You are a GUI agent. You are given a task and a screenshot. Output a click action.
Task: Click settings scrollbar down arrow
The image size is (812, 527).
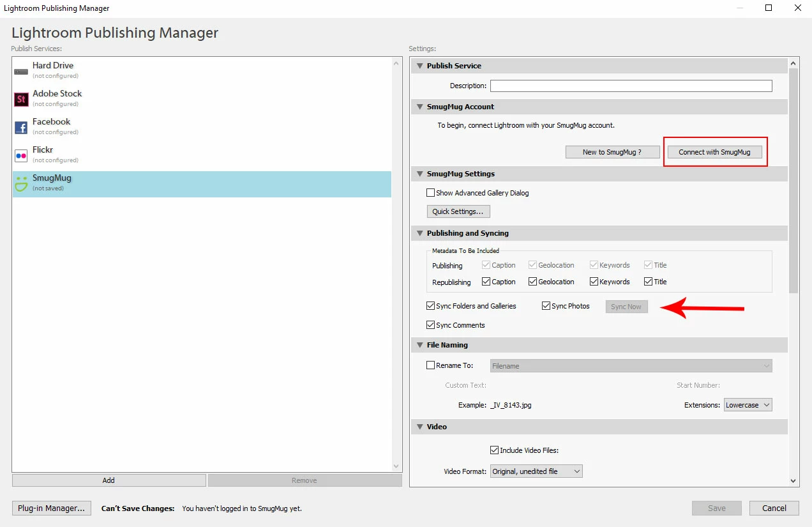coord(794,481)
